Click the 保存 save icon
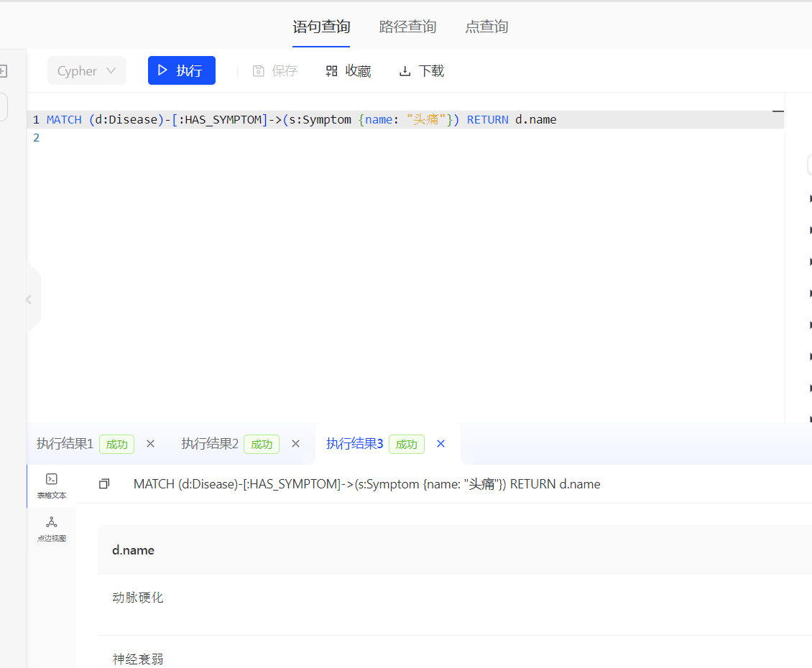This screenshot has width=812, height=668. pyautogui.click(x=259, y=70)
